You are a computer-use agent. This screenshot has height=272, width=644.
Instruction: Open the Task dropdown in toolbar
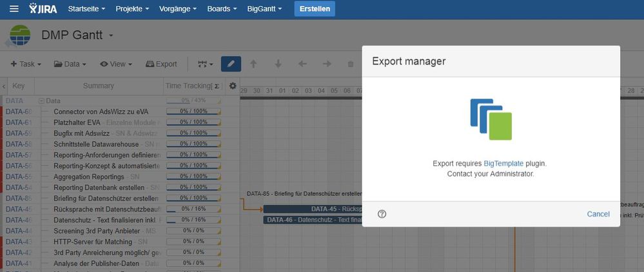[x=26, y=64]
